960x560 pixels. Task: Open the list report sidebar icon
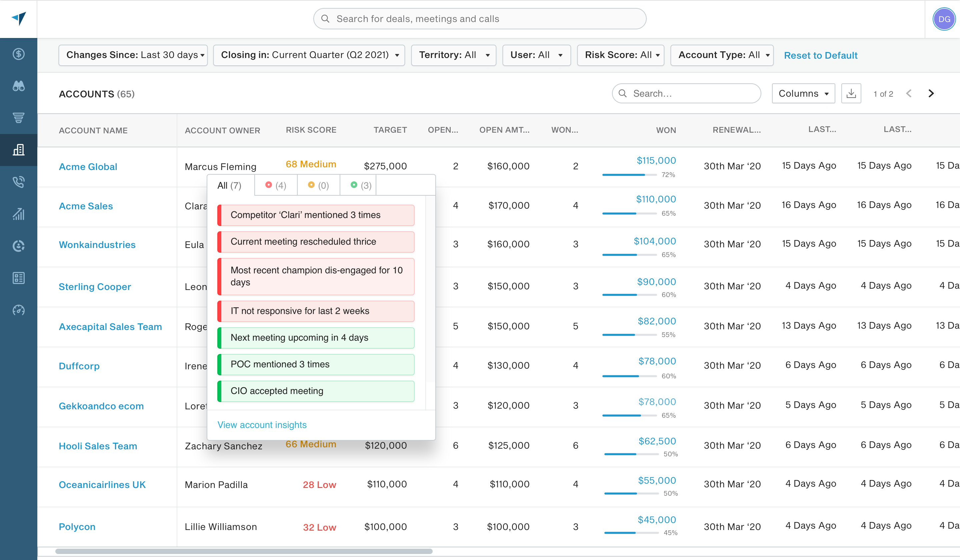click(19, 278)
